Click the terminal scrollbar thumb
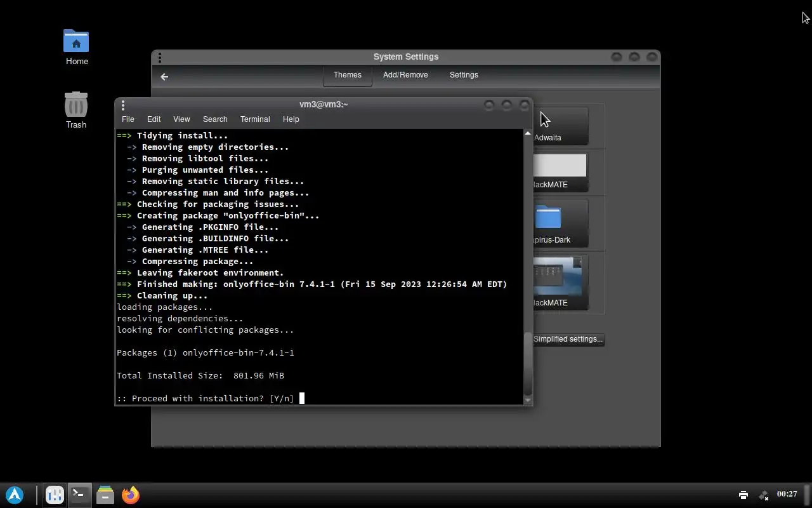Screen dimensions: 812x508 (x=527, y=364)
